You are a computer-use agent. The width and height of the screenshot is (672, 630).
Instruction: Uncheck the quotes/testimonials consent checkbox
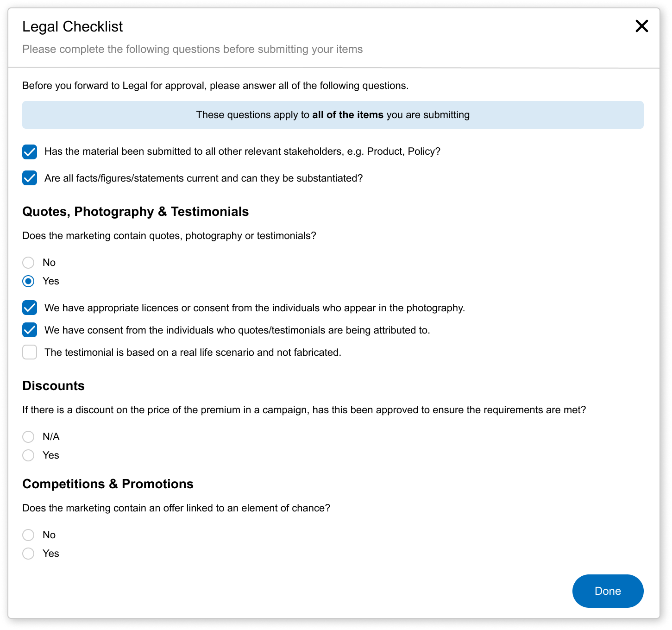(30, 330)
